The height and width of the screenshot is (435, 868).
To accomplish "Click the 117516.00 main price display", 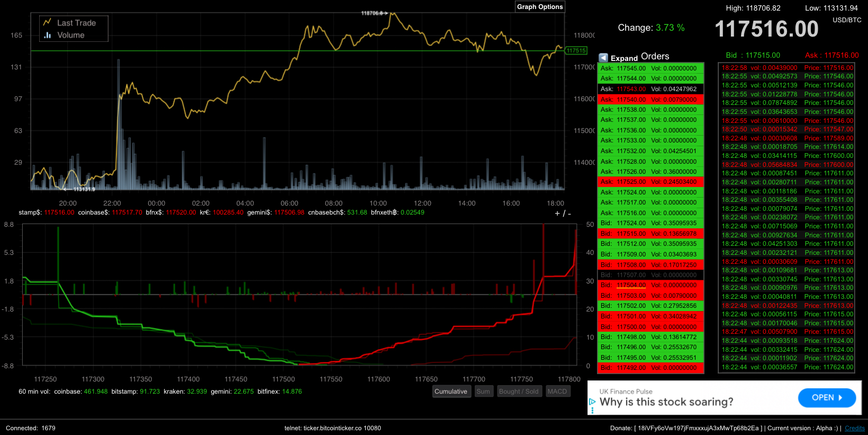I will (x=766, y=29).
